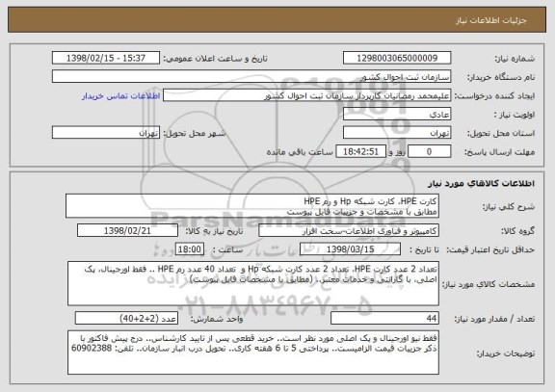Click the جزئیات اطلاعات نیاز header title

click(x=491, y=20)
